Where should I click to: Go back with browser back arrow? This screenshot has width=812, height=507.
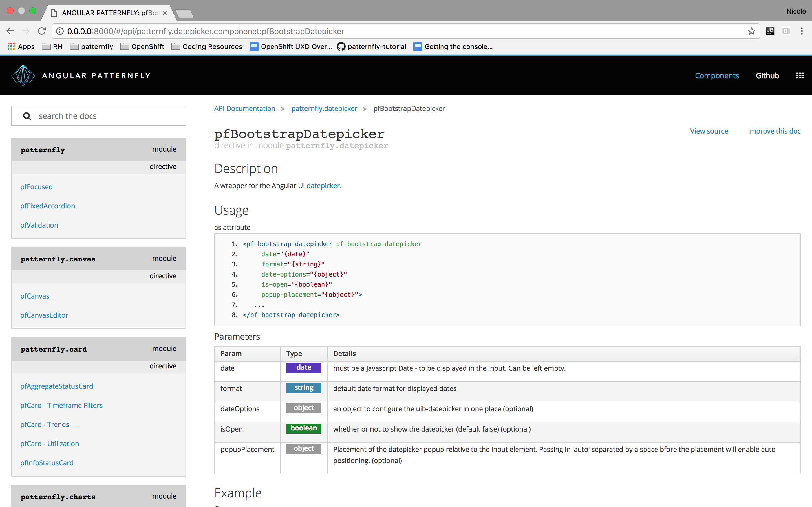tap(10, 31)
